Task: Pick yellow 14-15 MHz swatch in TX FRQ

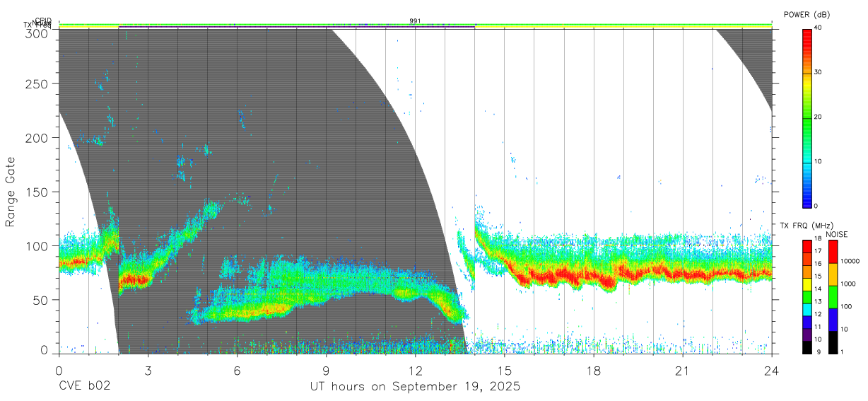Action: click(x=807, y=285)
